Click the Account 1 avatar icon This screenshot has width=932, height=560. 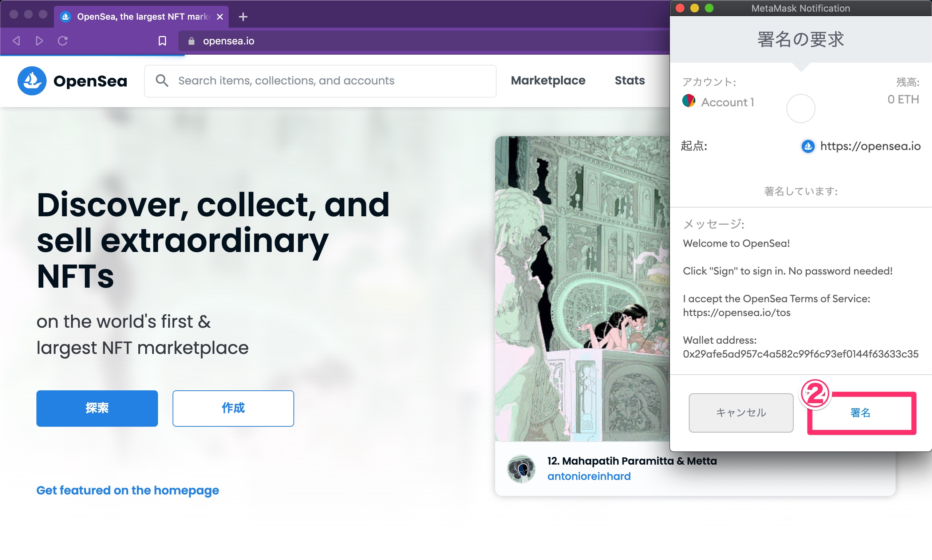[x=688, y=101]
